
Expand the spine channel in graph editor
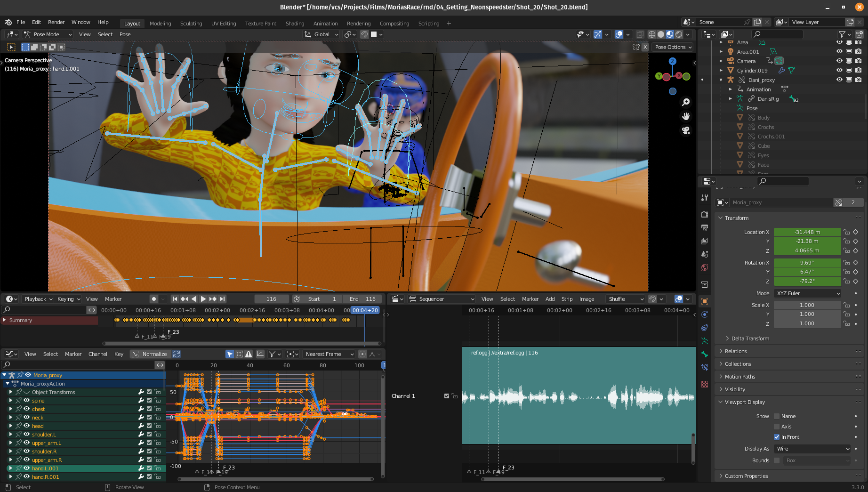click(11, 401)
